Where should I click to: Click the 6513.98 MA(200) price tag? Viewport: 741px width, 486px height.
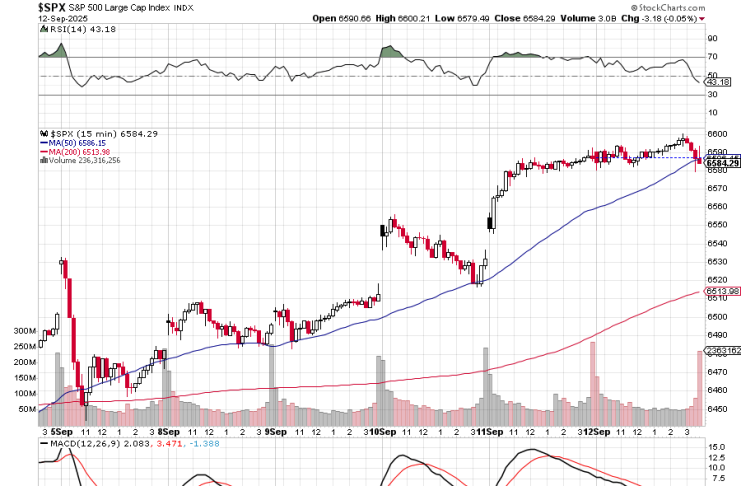[x=722, y=291]
